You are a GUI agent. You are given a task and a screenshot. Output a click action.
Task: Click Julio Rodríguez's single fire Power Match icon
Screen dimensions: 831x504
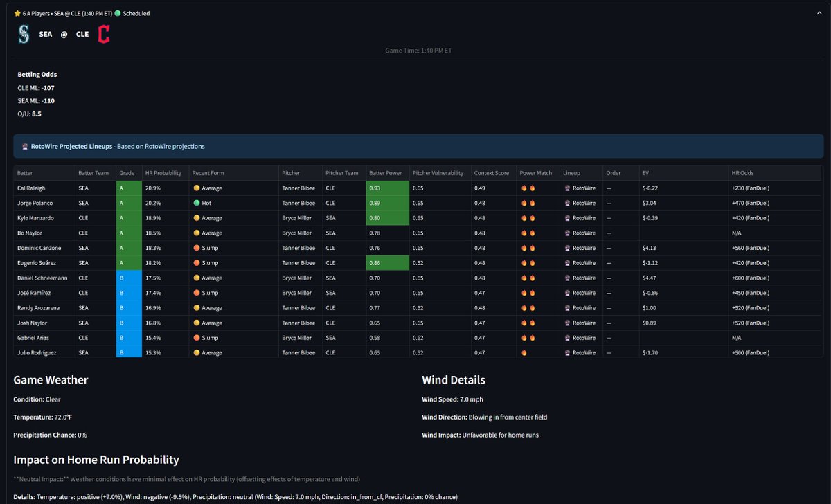point(524,352)
